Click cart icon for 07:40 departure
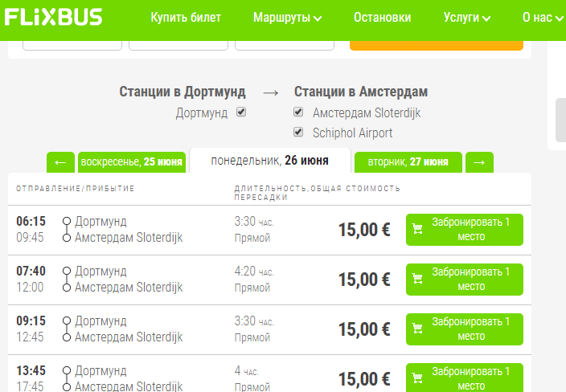This screenshot has width=566, height=392. tap(417, 280)
